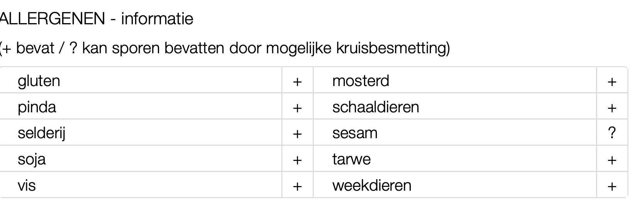Select the plus indicator next to selderij

point(297,134)
